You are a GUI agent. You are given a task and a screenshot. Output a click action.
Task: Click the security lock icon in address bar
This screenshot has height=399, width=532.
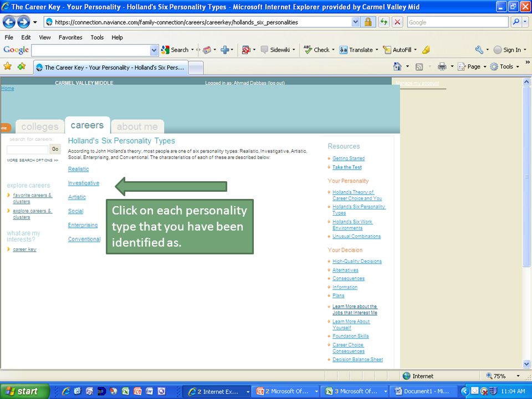click(x=368, y=22)
